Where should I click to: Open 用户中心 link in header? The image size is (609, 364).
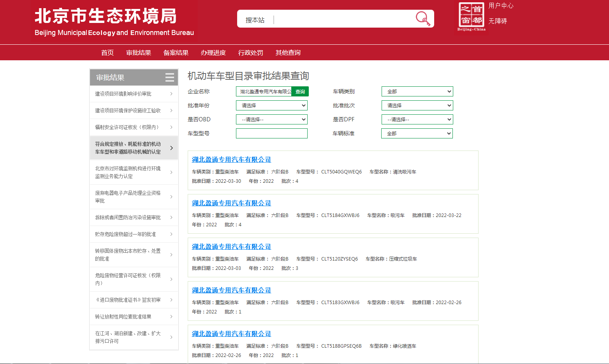pos(501,5)
